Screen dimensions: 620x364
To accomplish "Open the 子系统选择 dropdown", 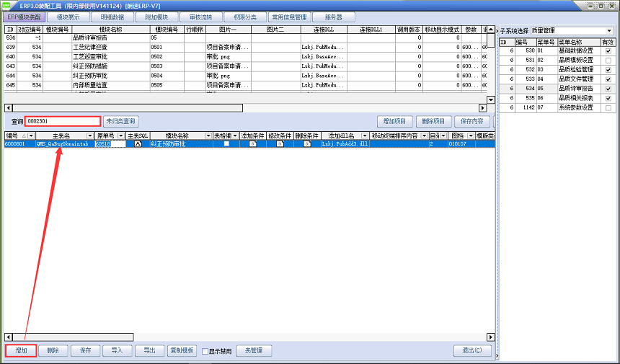I will (609, 31).
